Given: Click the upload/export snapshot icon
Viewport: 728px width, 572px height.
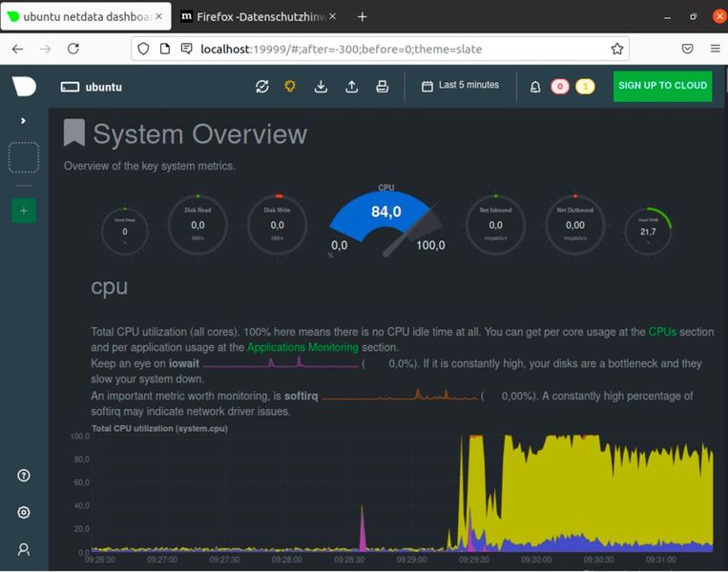Looking at the screenshot, I should pos(352,87).
